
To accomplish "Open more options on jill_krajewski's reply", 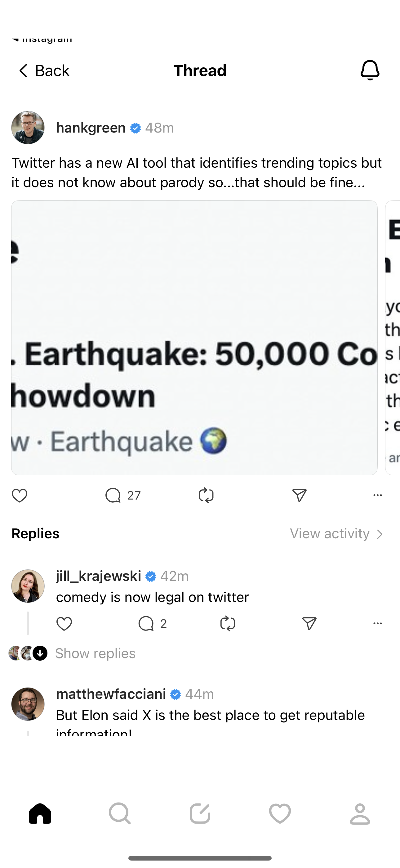I will 377,623.
